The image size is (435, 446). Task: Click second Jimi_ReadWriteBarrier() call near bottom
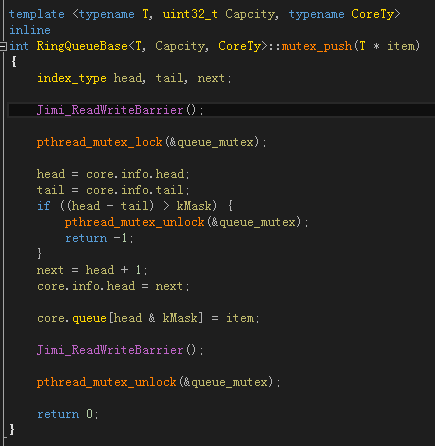(x=120, y=350)
